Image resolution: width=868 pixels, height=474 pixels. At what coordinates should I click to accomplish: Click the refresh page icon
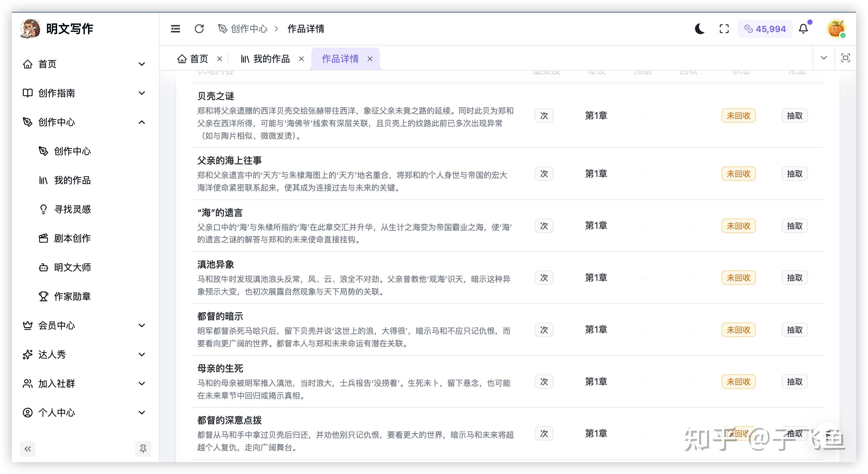pos(199,29)
